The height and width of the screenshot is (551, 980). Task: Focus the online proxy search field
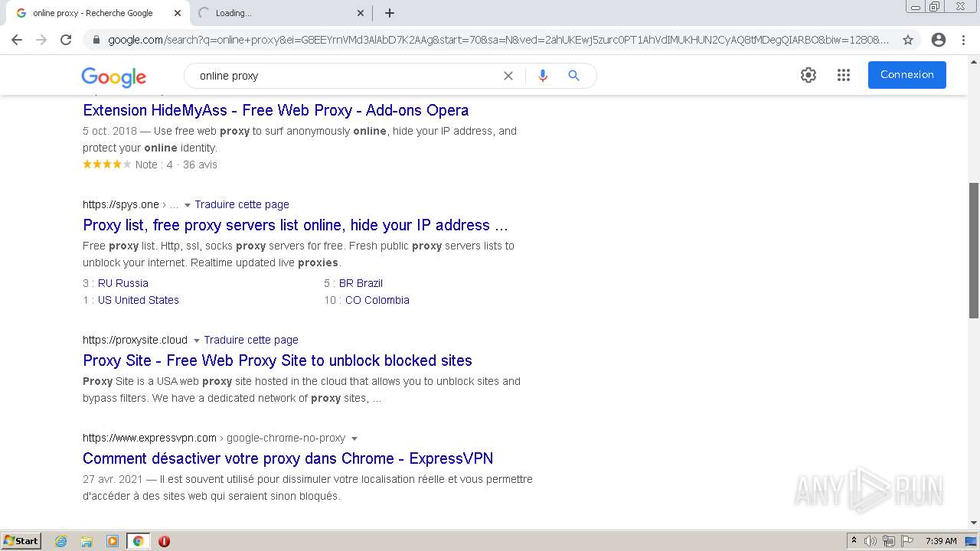[x=345, y=76]
